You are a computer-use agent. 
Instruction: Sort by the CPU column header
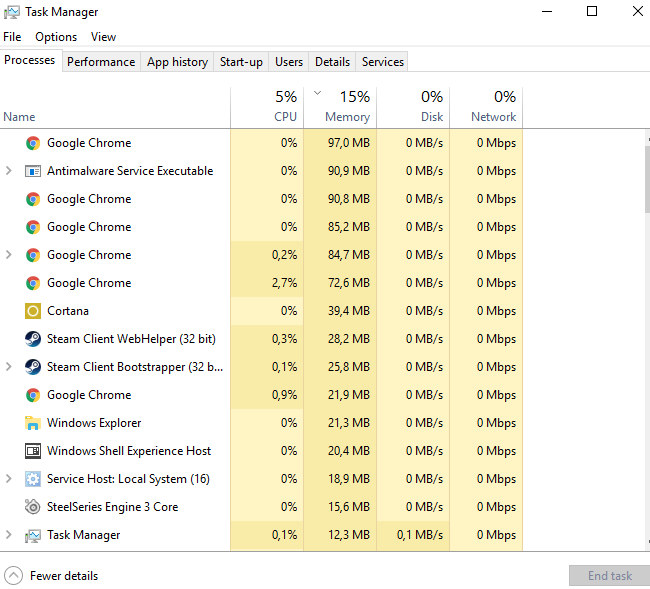click(267, 108)
